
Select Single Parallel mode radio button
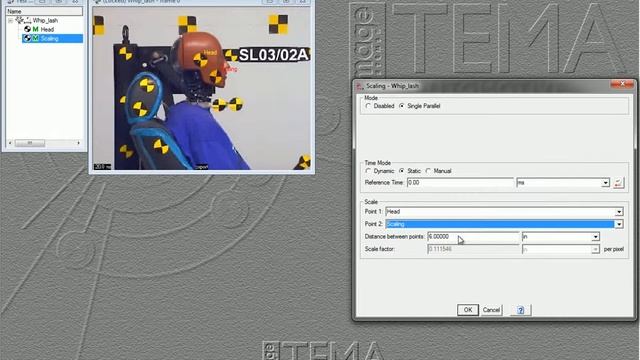[402, 106]
